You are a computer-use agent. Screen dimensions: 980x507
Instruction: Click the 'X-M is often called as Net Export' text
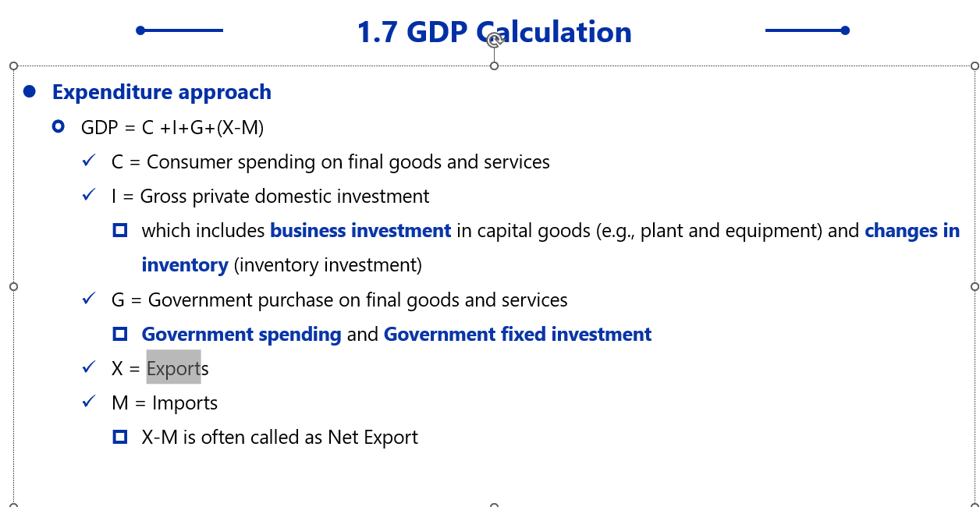coord(279,438)
